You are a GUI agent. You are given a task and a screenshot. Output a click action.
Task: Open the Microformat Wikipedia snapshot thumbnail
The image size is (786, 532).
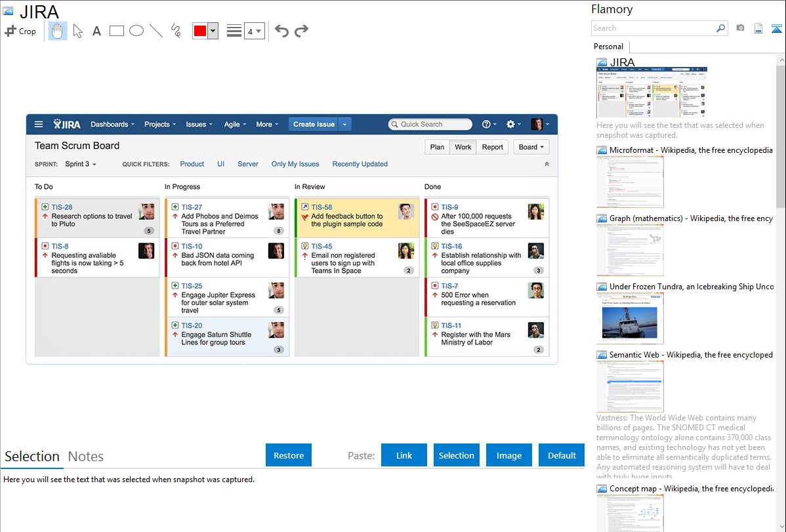coord(630,182)
